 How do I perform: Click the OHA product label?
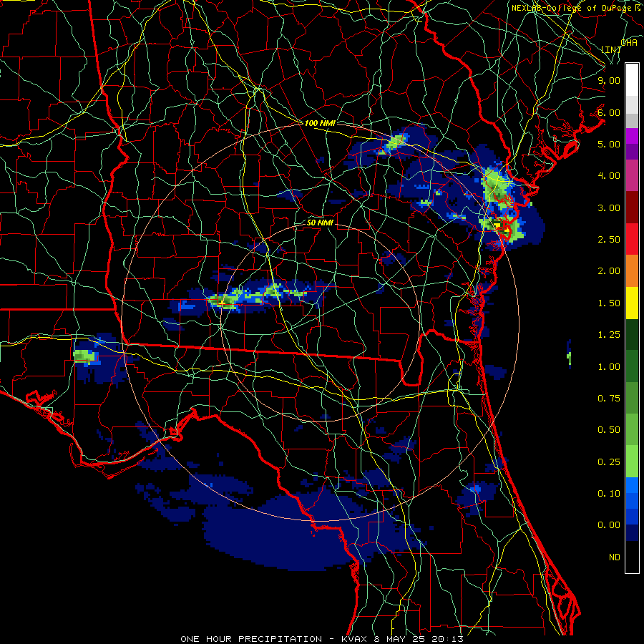(629, 42)
